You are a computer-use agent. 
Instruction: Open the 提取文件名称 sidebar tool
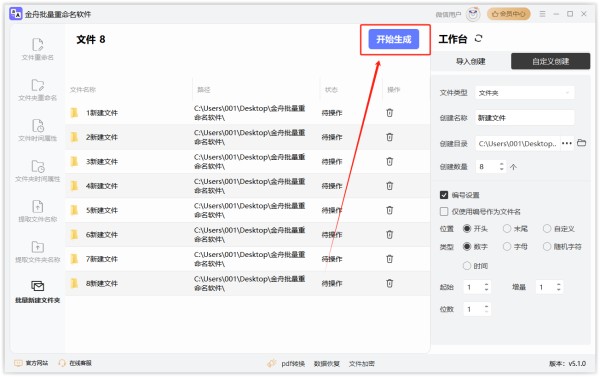(38, 212)
